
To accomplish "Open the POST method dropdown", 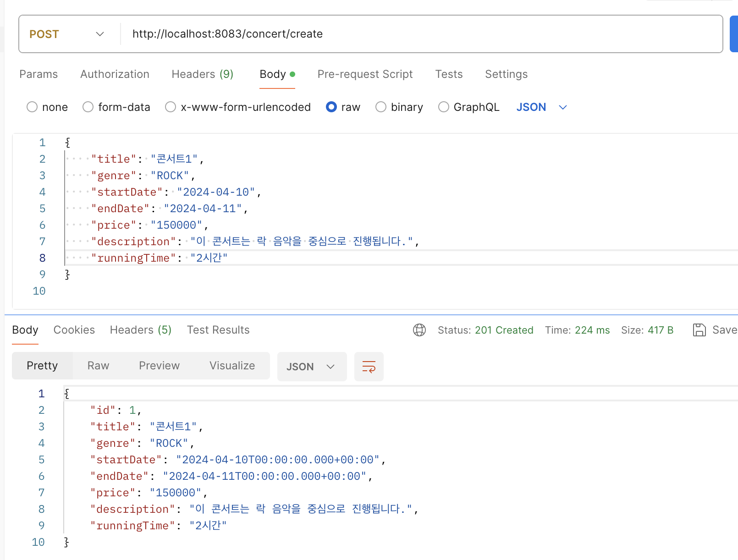I will pyautogui.click(x=67, y=34).
